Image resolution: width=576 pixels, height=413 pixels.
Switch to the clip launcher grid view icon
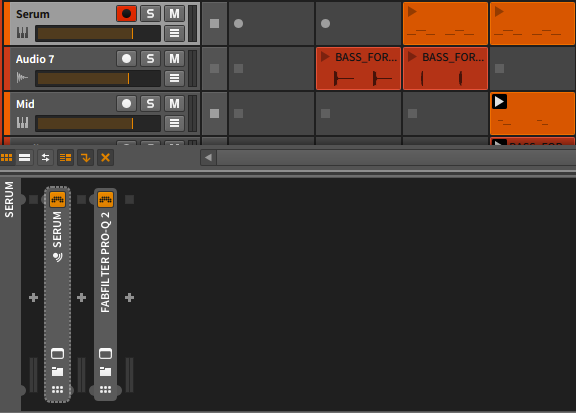(7, 158)
